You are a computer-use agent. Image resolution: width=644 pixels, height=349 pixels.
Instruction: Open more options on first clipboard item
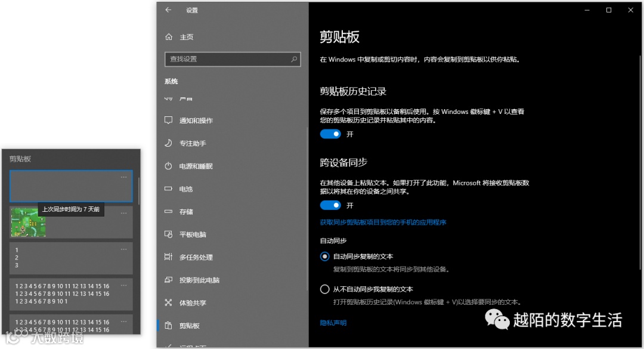(123, 177)
